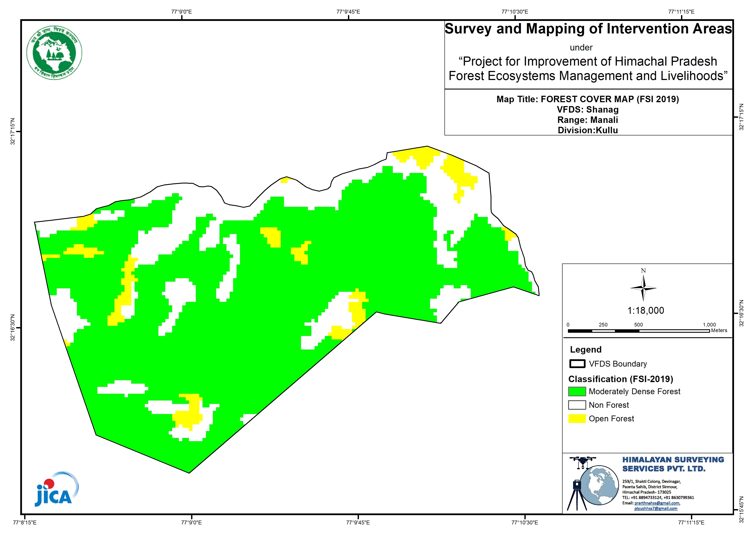Click the 'Range: Manali' line
Image resolution: width=756 pixels, height=535 pixels.
coord(588,120)
